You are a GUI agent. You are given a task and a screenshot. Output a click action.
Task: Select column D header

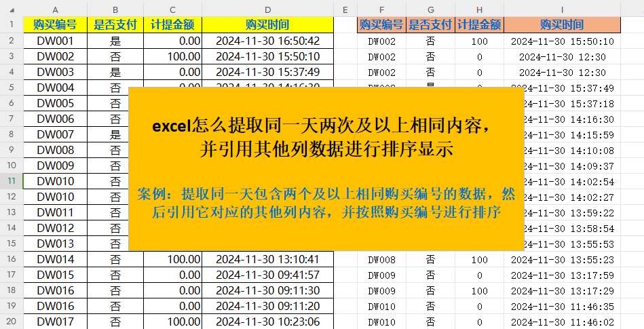coord(268,10)
